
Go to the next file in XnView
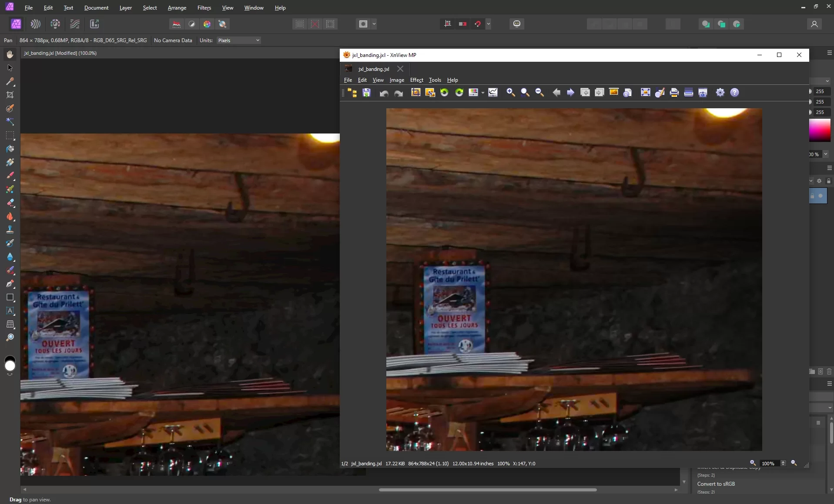[x=570, y=92]
